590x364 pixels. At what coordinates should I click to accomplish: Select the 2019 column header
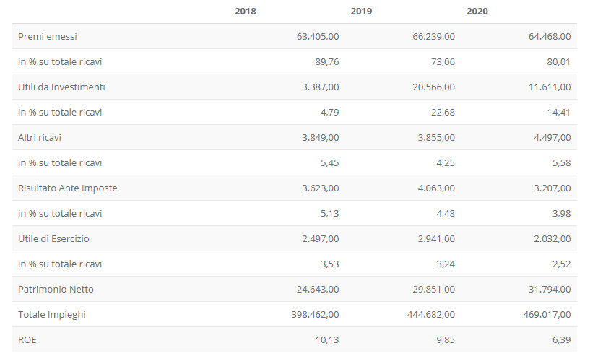coord(361,12)
